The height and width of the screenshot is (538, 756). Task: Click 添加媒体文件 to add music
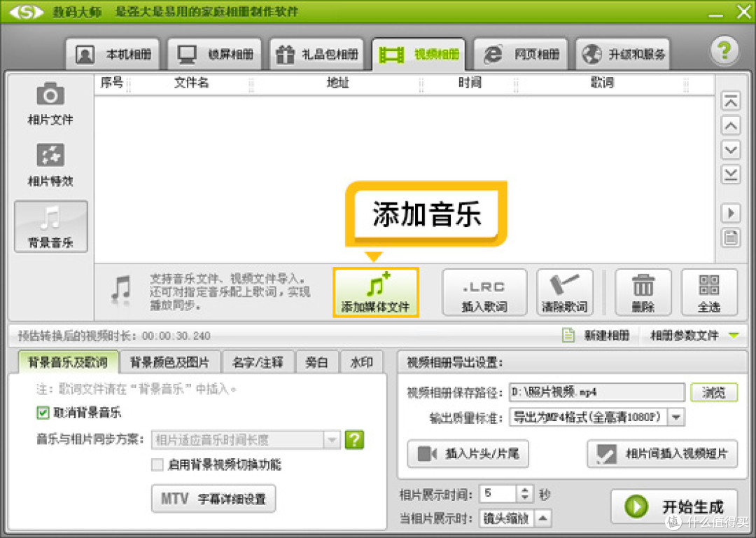376,292
